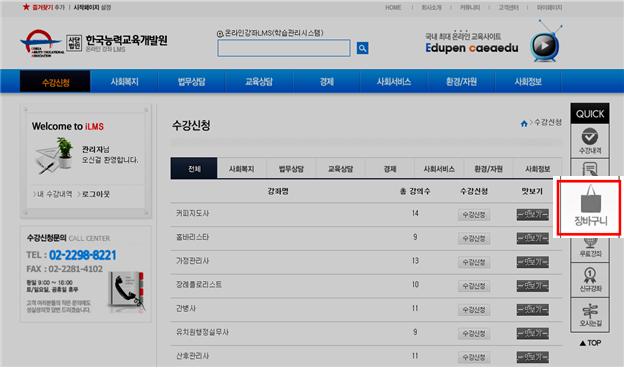
Task: Select 교육상담 in blue navigation bar
Action: pos(259,82)
